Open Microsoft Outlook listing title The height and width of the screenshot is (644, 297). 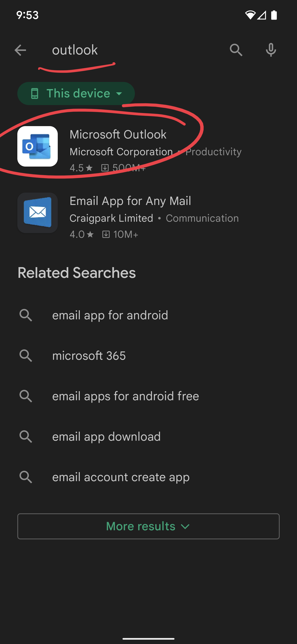(x=118, y=135)
